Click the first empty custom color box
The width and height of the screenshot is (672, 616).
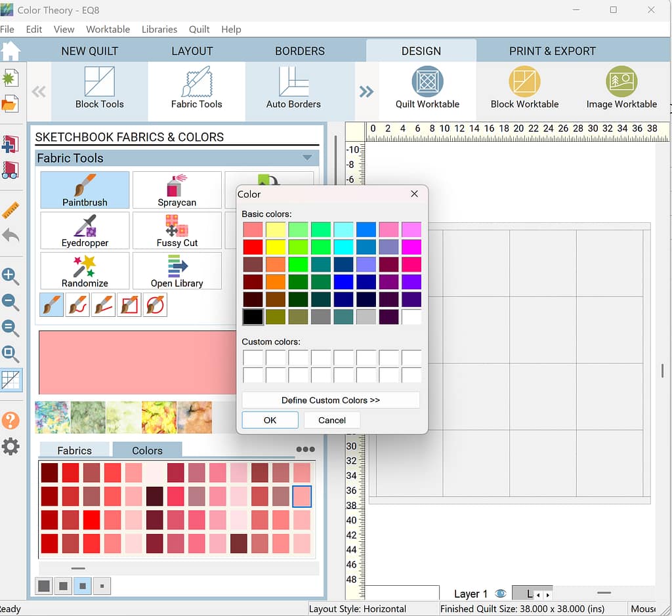(x=253, y=358)
